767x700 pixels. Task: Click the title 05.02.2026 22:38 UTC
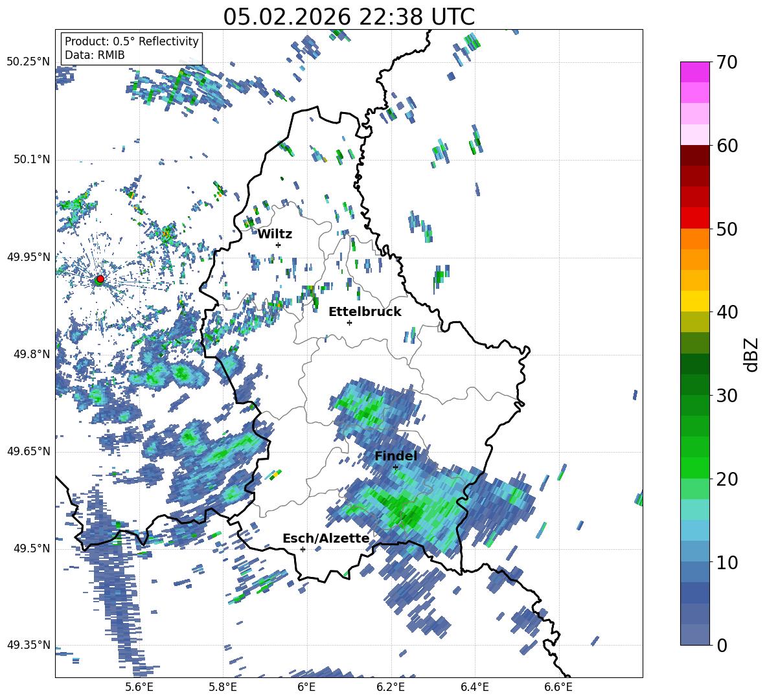point(349,17)
